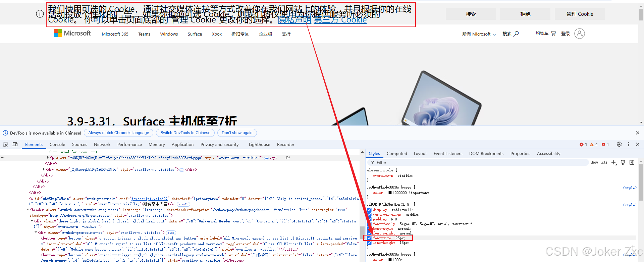Click the orange warning count indicator
Viewport: 644px width, 262px height.
pyautogui.click(x=594, y=145)
